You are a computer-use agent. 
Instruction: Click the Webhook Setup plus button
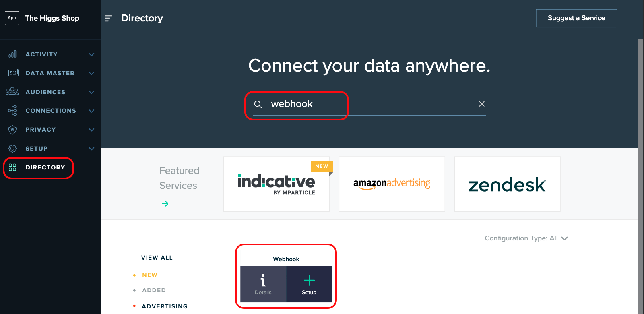[x=309, y=284]
